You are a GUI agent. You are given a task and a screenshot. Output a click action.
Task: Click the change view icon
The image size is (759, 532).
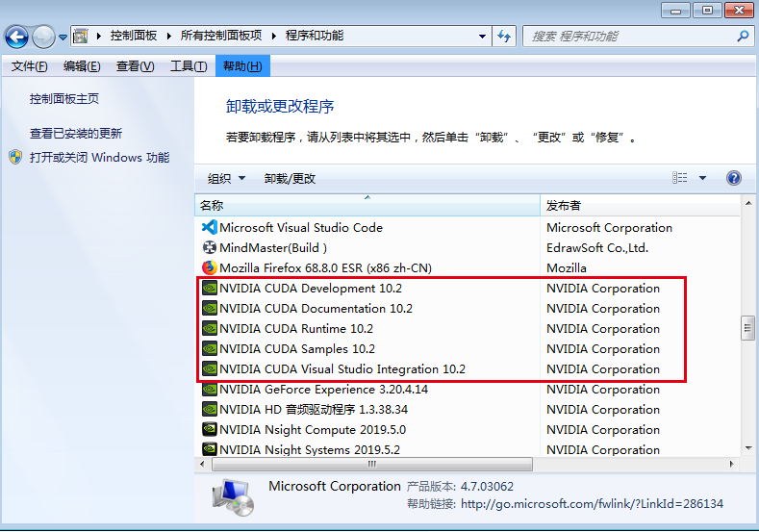[679, 178]
